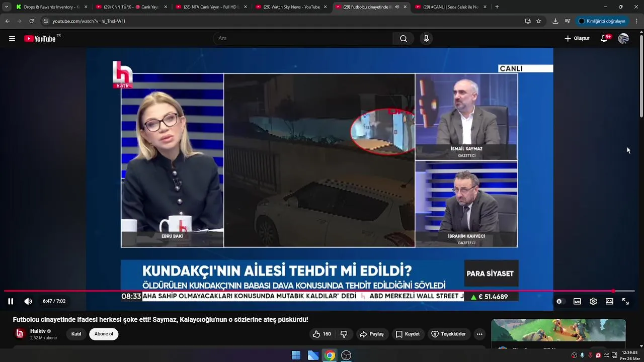Toggle the autoplay switch in the player

pyautogui.click(x=559, y=301)
